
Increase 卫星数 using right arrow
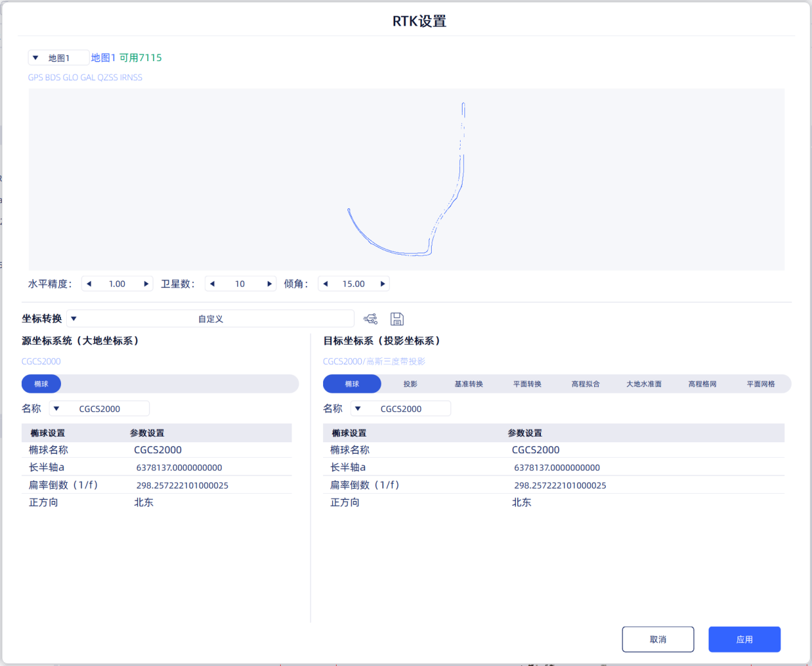click(x=270, y=284)
